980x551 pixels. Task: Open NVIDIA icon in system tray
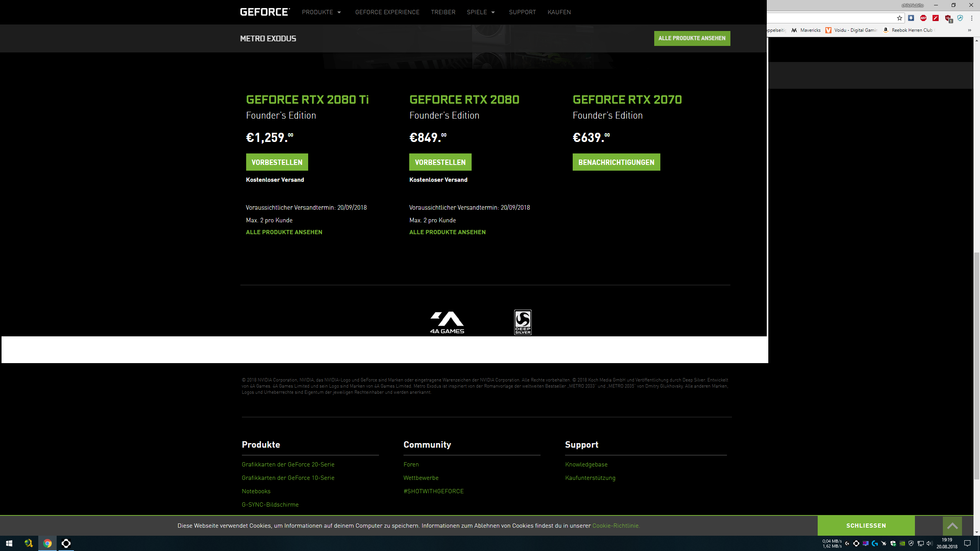[902, 543]
